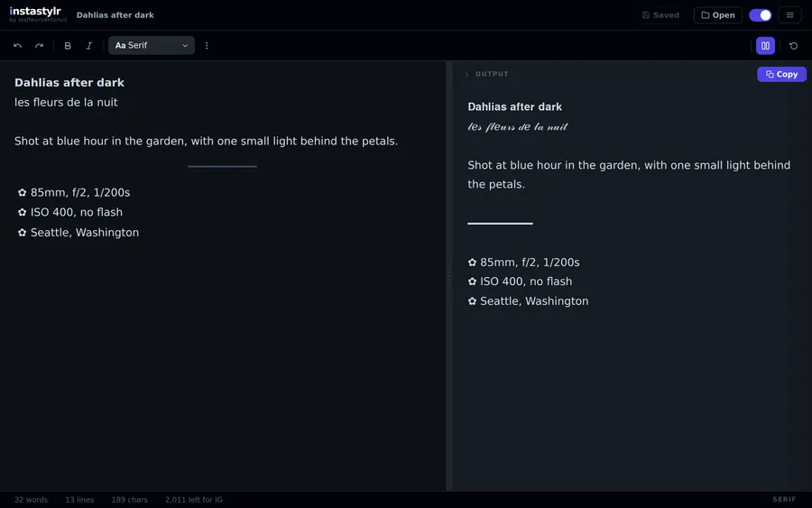Image resolution: width=812 pixels, height=508 pixels.
Task: Toggle the split view layout icon
Action: tap(765, 46)
